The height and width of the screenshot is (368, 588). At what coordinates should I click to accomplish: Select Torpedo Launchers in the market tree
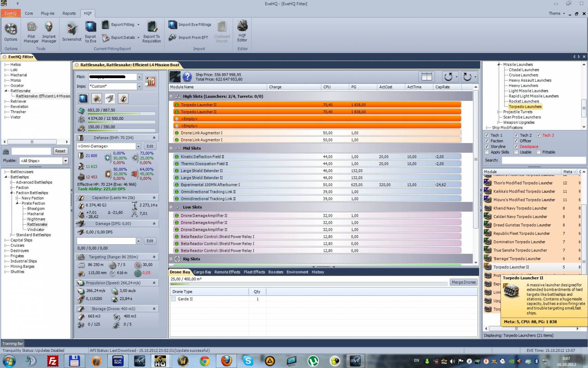[525, 107]
